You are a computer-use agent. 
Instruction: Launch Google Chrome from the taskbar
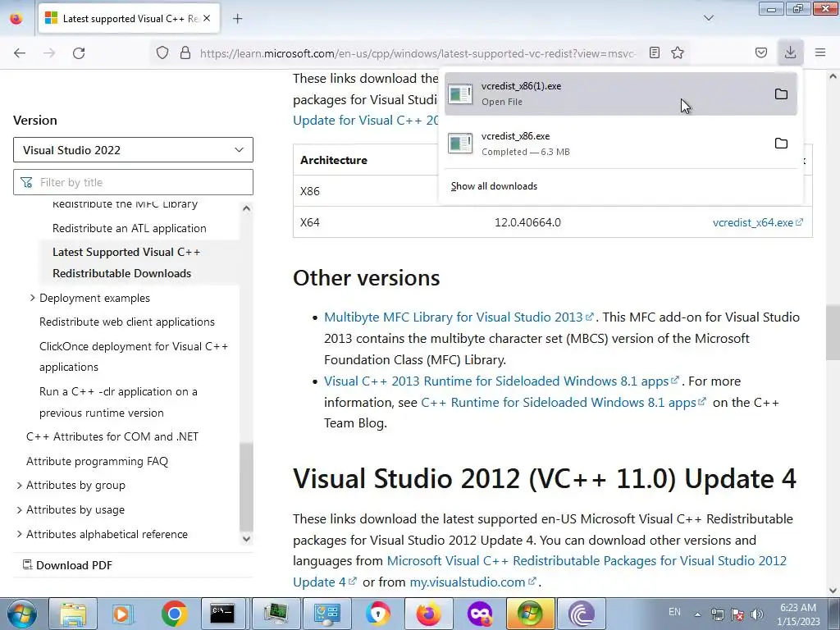[174, 614]
